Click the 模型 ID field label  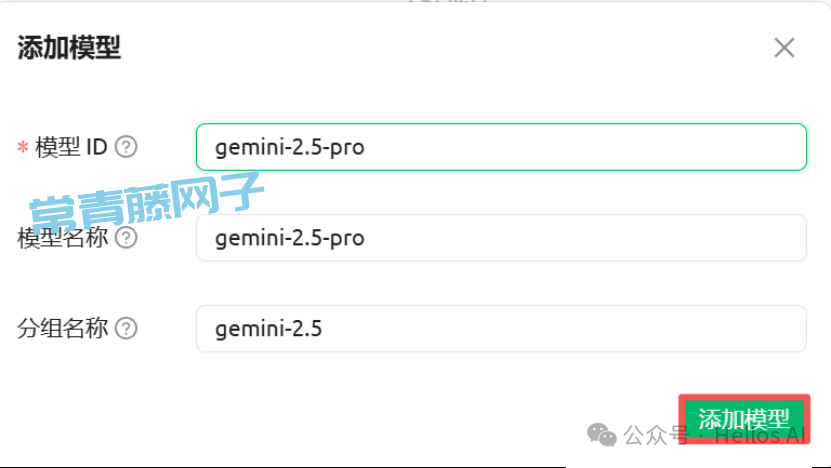pos(71,147)
